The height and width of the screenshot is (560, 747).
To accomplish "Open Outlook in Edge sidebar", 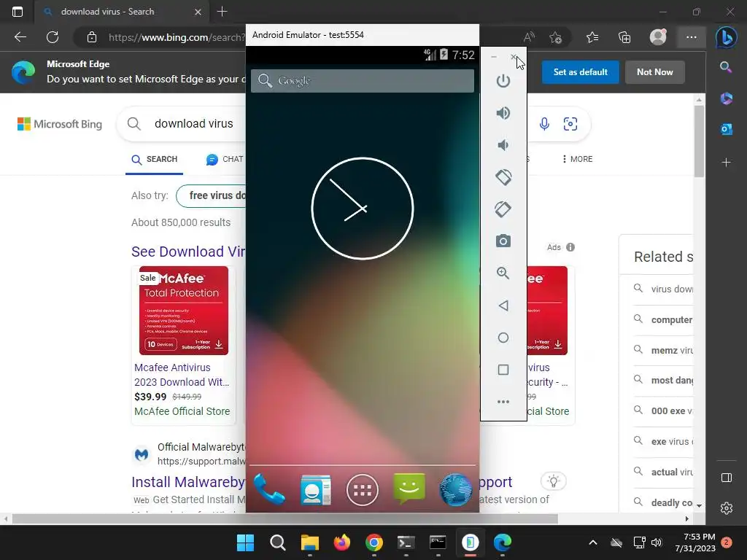I will [726, 129].
